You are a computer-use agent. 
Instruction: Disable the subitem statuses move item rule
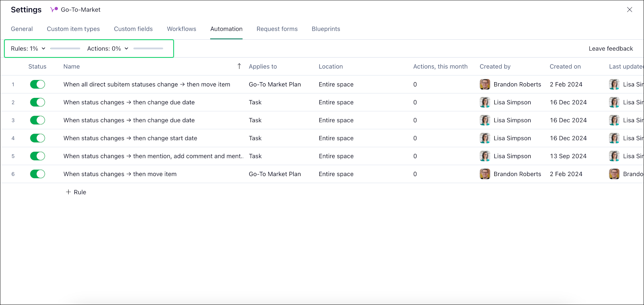click(x=38, y=84)
